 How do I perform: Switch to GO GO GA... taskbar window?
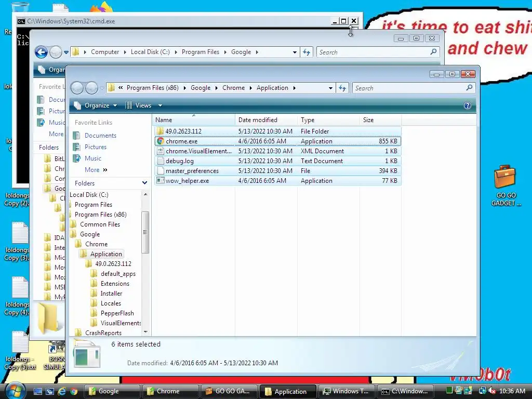(x=229, y=391)
